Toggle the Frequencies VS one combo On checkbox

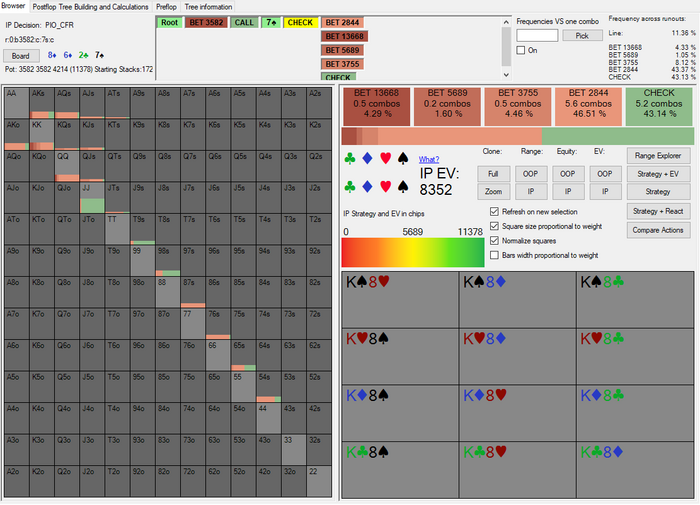click(x=521, y=50)
